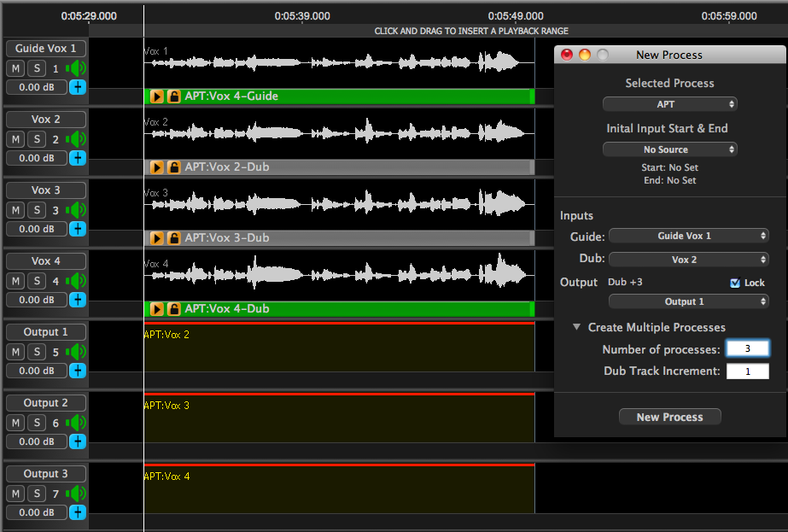This screenshot has height=532, width=788.
Task: Open the No Source dropdown
Action: pyautogui.click(x=669, y=149)
